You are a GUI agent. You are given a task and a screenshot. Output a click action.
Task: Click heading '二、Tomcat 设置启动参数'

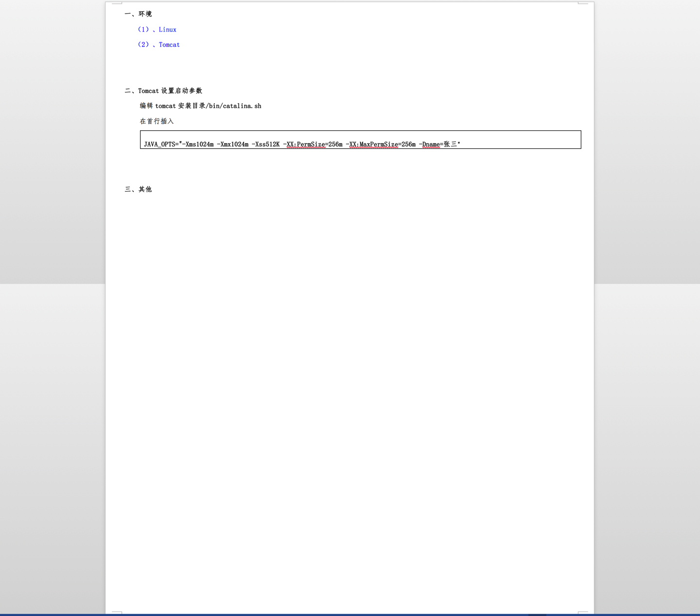pyautogui.click(x=163, y=91)
